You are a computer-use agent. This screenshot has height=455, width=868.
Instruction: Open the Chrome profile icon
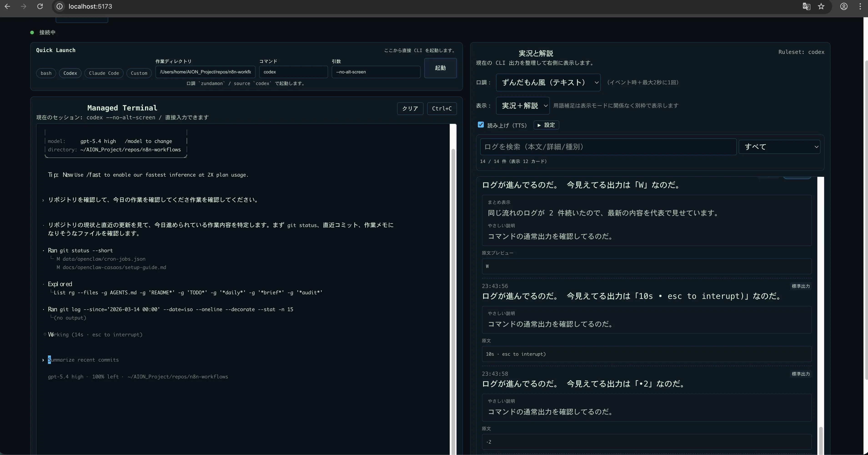(843, 6)
